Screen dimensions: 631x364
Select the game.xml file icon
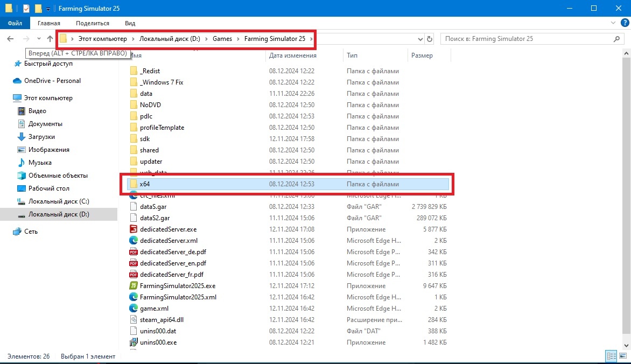click(x=134, y=308)
